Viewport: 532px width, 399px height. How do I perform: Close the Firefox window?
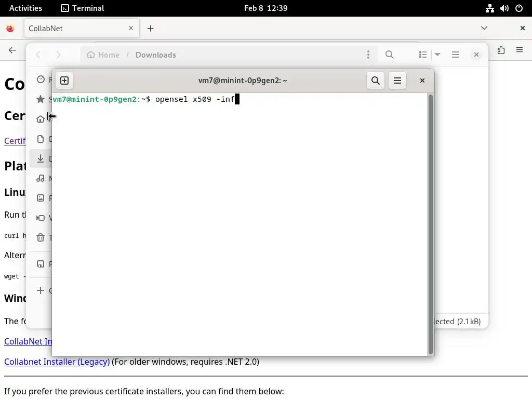pos(523,28)
